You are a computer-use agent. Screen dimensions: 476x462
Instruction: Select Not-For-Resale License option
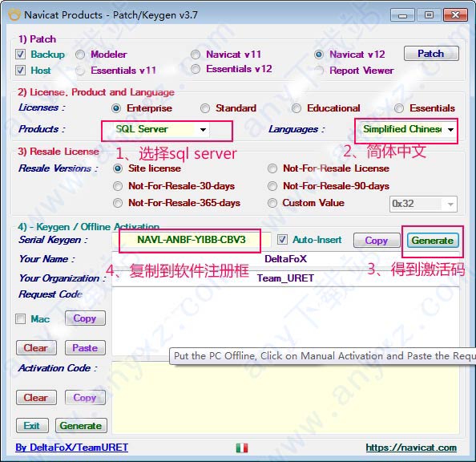coord(272,168)
